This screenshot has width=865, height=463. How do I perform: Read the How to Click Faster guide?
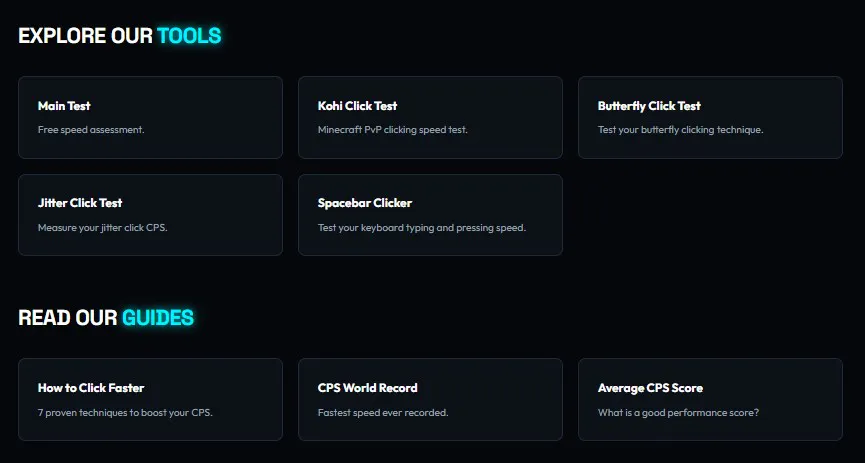click(150, 400)
